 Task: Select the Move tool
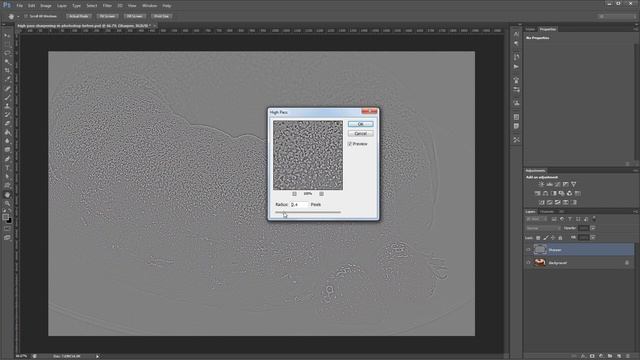(7, 36)
